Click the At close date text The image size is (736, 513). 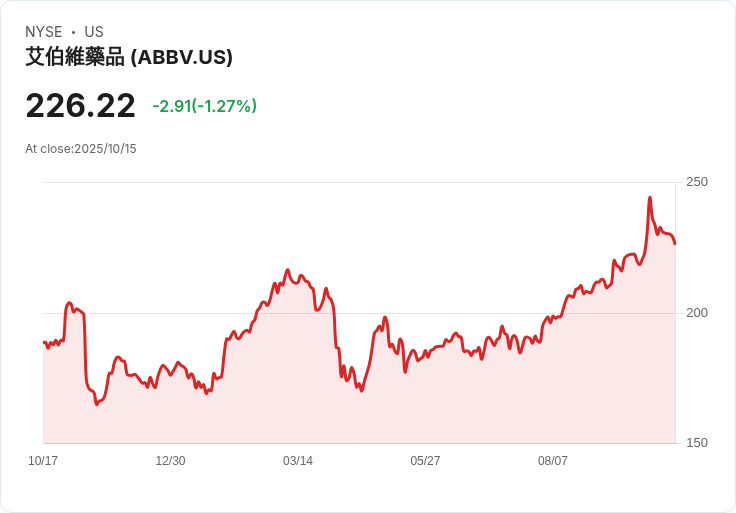[x=81, y=149]
